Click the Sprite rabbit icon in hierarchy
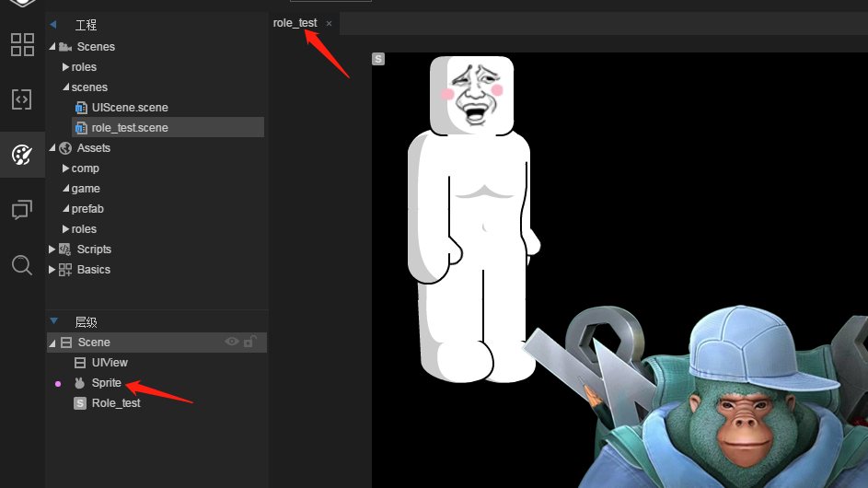 tap(80, 383)
